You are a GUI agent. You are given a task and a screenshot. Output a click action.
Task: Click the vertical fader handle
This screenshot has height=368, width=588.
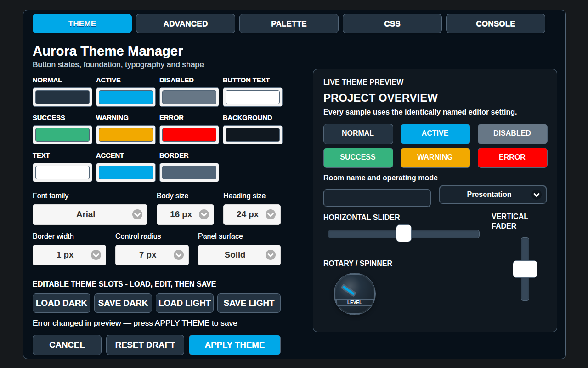point(525,269)
